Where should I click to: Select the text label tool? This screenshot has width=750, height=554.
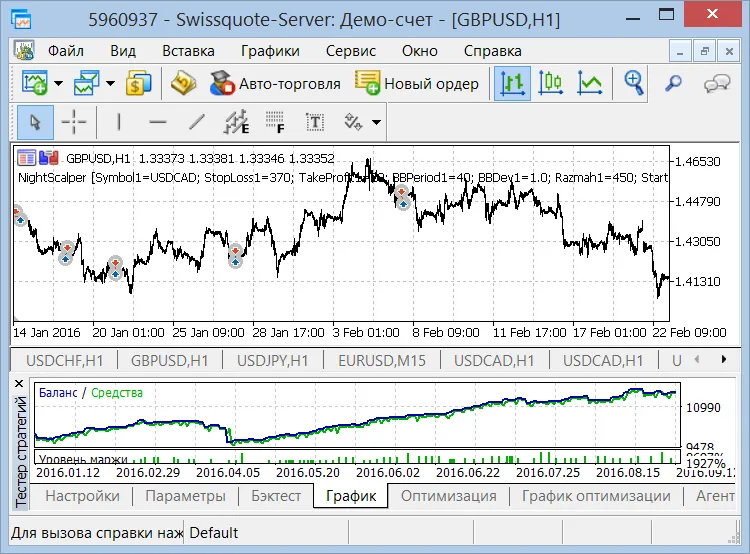pyautogui.click(x=315, y=123)
